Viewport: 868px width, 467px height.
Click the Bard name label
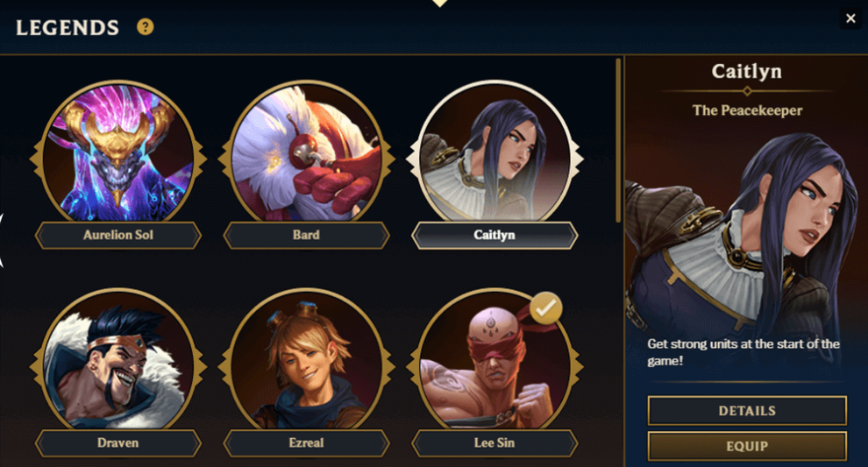[306, 235]
